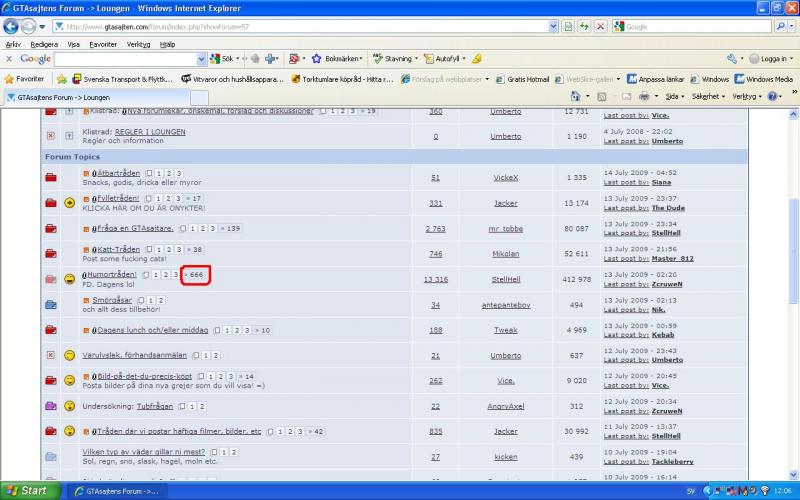The height and width of the screenshot is (500, 800).
Task: Click the stop loading red X icon
Action: pos(600,27)
